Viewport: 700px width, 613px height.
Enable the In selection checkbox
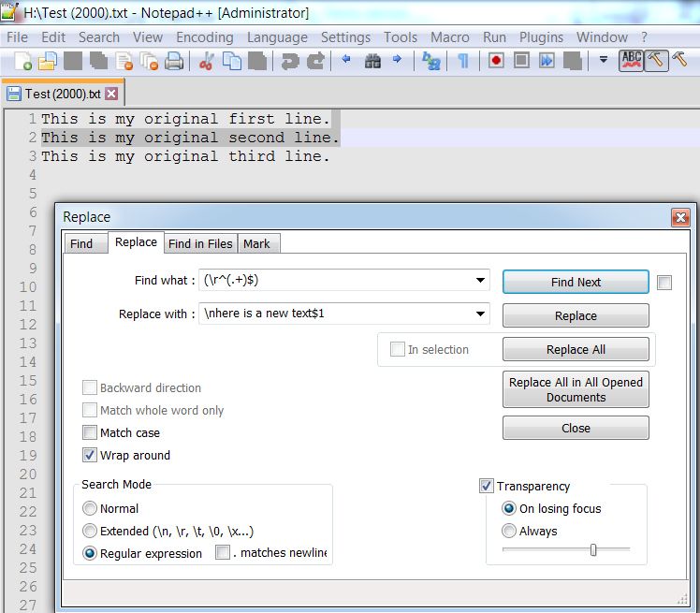click(398, 349)
